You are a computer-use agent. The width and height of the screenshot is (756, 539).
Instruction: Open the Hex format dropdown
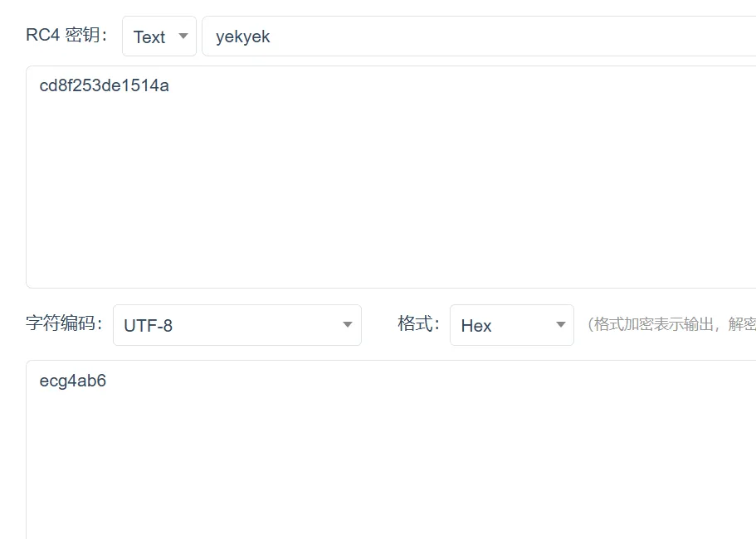511,325
